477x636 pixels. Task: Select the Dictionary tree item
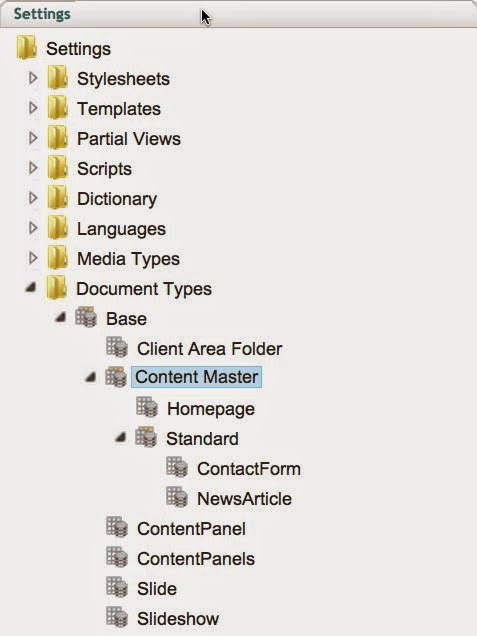tap(117, 199)
